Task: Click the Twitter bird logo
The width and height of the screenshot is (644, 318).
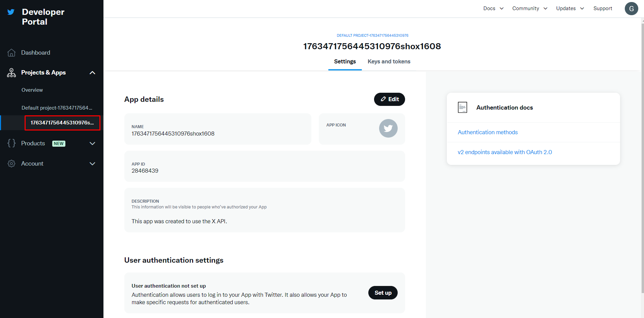Action: [x=11, y=12]
